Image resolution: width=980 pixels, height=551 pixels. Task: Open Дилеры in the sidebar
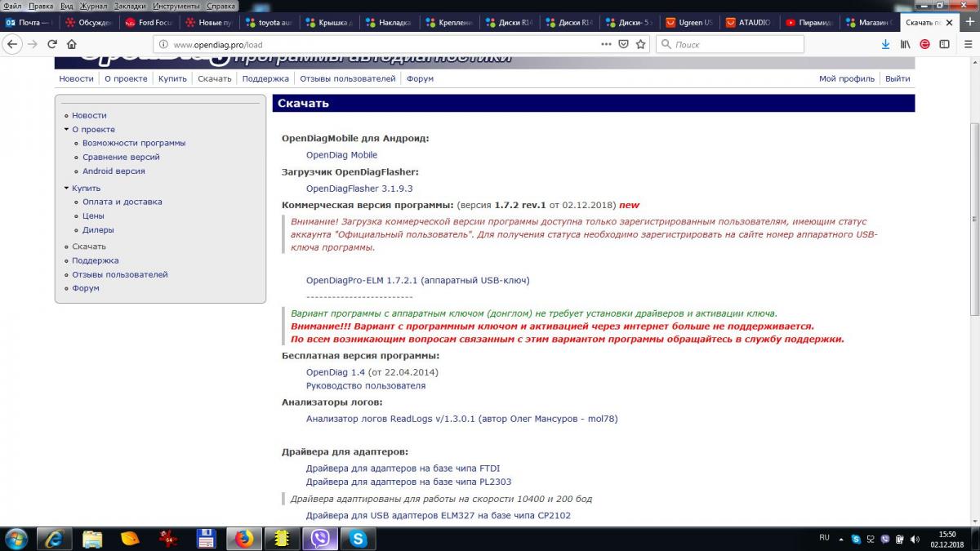click(x=98, y=230)
